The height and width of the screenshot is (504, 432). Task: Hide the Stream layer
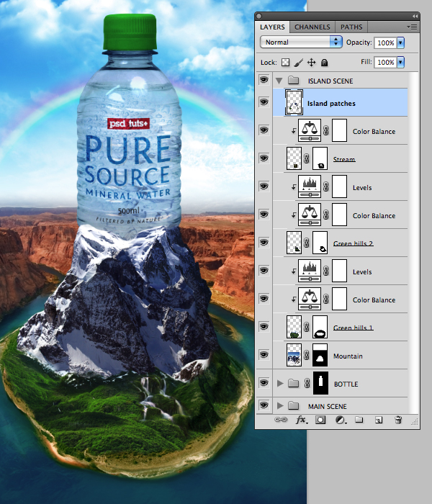pos(264,158)
